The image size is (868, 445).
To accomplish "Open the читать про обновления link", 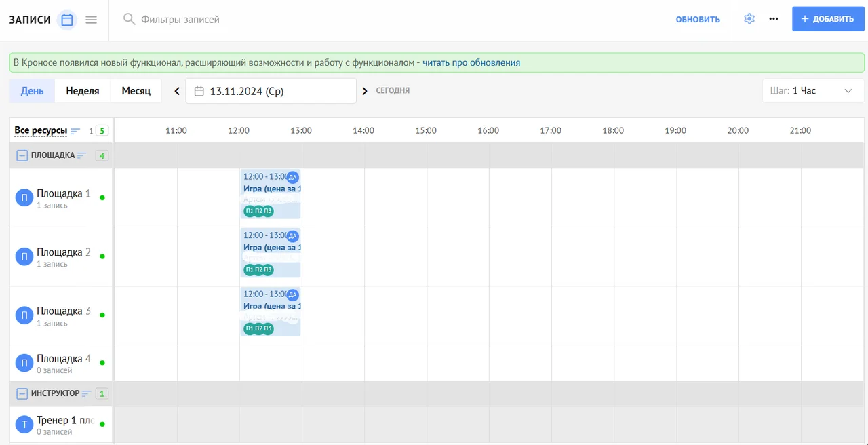I will coord(471,63).
